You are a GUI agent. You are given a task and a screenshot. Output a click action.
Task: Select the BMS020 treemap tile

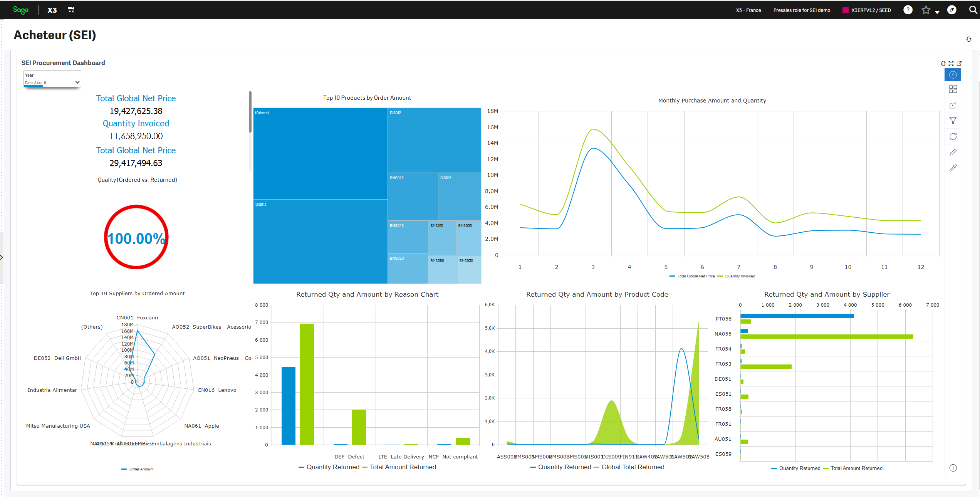(x=408, y=269)
